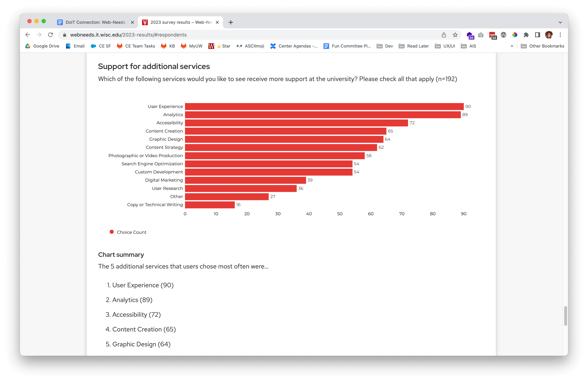The height and width of the screenshot is (382, 588).
Task: Open the WordPress extension icon
Action: pyautogui.click(x=503, y=35)
